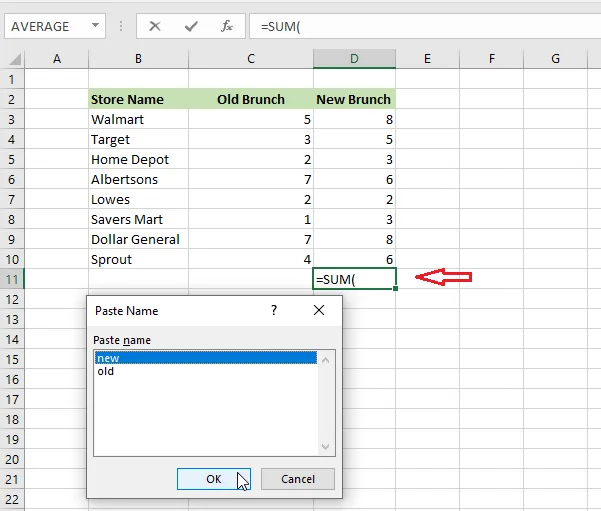The image size is (601, 511).
Task: Click Savers Mart's Old Brunch value 1
Action: [251, 219]
